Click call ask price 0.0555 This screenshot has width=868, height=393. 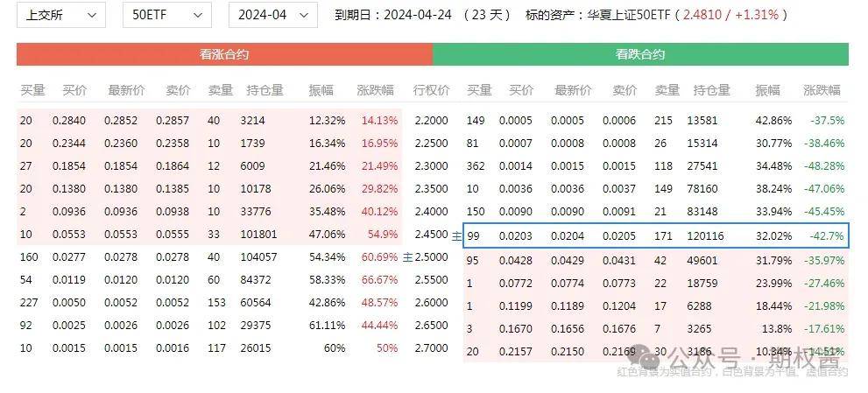click(x=173, y=235)
